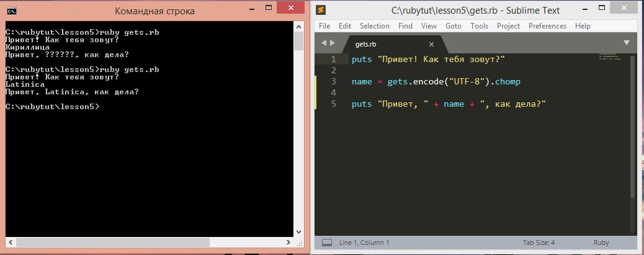Open the Help menu

point(583,26)
